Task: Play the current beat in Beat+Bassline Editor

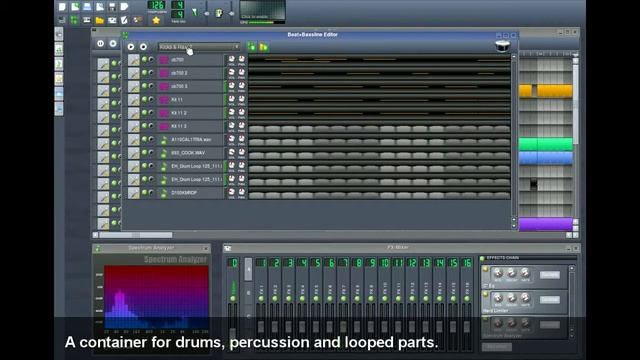Action: coord(131,47)
